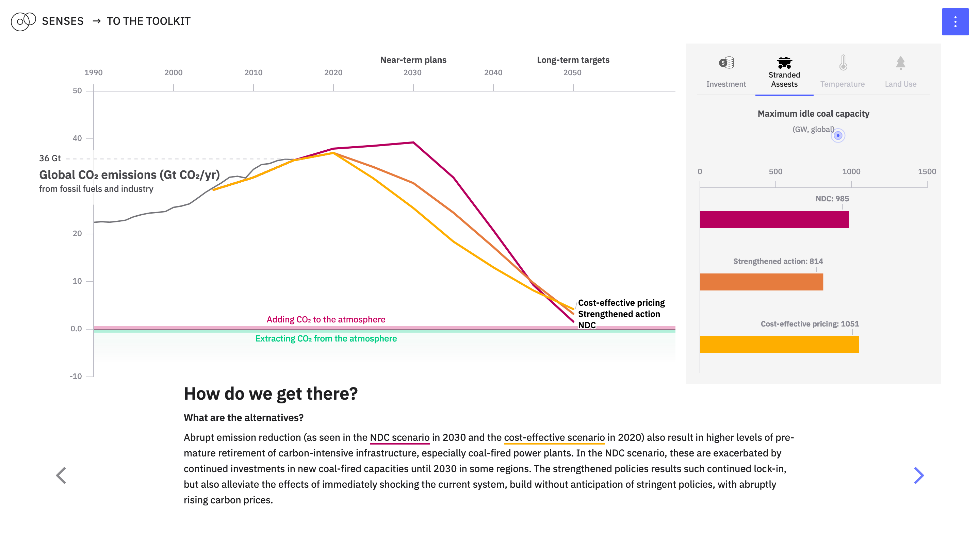This screenshot has height=551, width=980.
Task: Click the 2030 timeline tick label
Action: [412, 73]
